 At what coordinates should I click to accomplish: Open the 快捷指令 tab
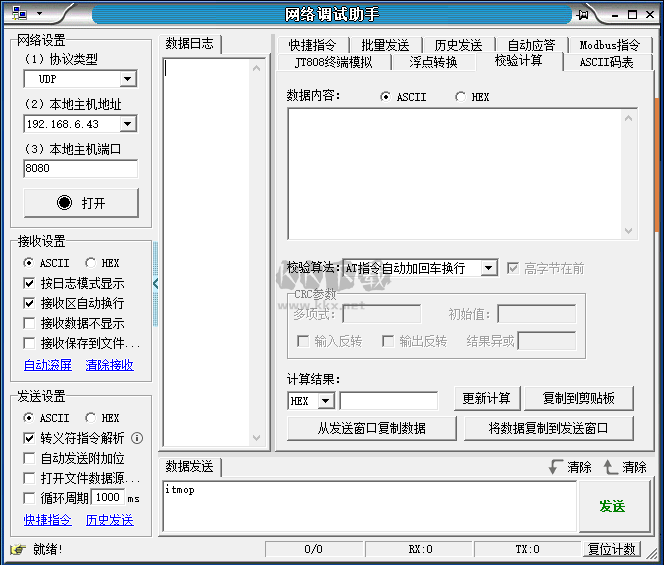313,45
